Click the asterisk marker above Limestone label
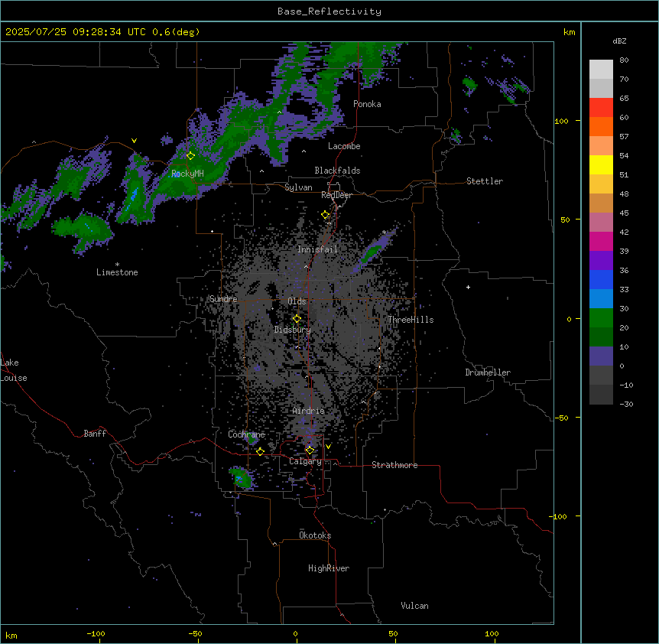The width and height of the screenshot is (659, 644). [117, 265]
